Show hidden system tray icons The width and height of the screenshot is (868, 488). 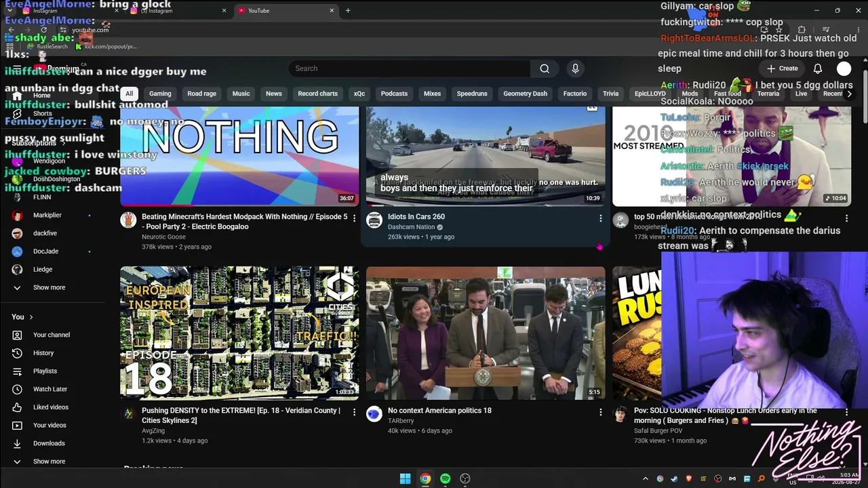coord(645,479)
